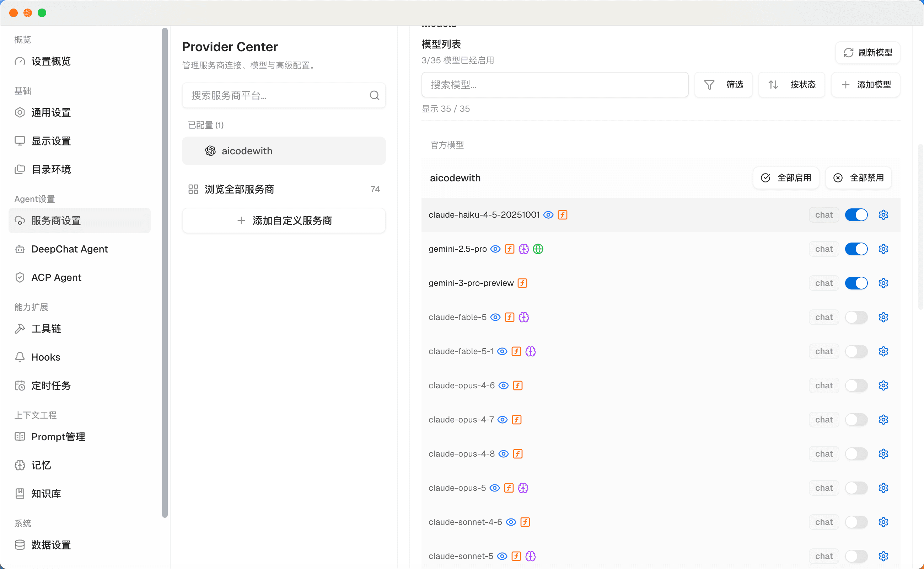Click the search magnifier in provider search box
This screenshot has width=924, height=569.
coord(374,95)
